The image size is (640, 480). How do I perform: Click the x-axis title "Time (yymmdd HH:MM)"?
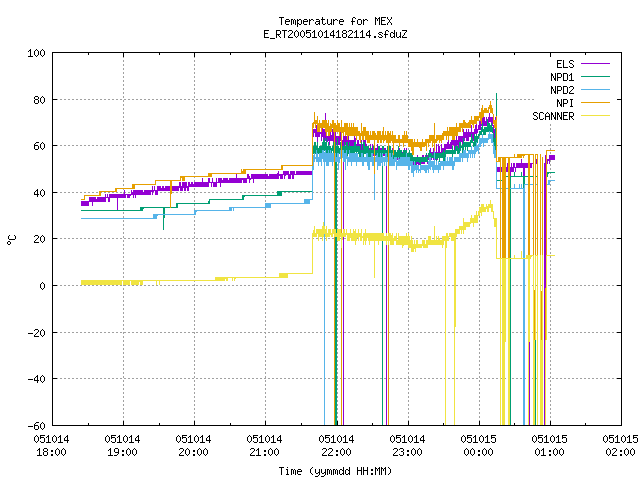(x=335, y=471)
